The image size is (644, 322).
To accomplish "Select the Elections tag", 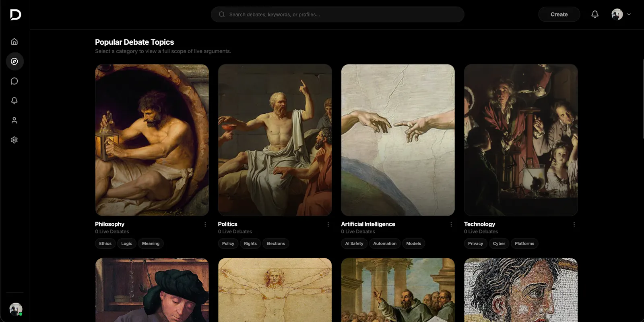I will (x=276, y=243).
